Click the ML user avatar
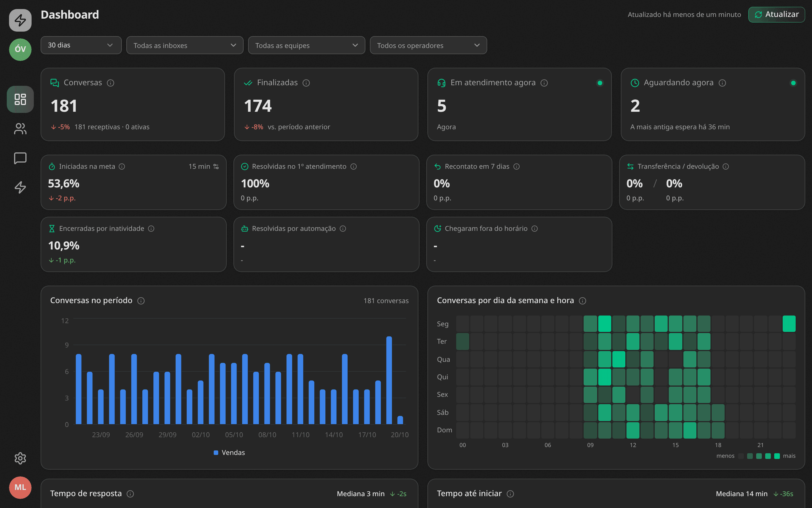The height and width of the screenshot is (508, 812). [20, 487]
